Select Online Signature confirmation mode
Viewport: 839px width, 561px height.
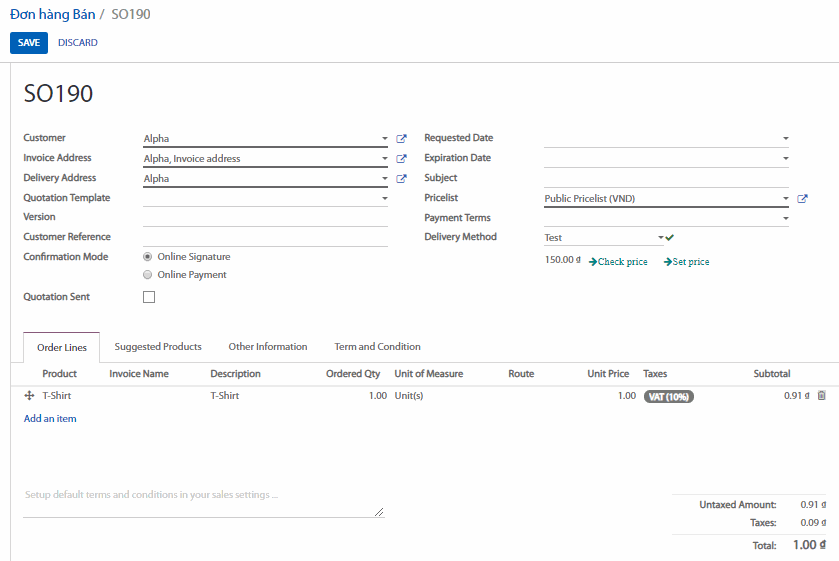(148, 257)
